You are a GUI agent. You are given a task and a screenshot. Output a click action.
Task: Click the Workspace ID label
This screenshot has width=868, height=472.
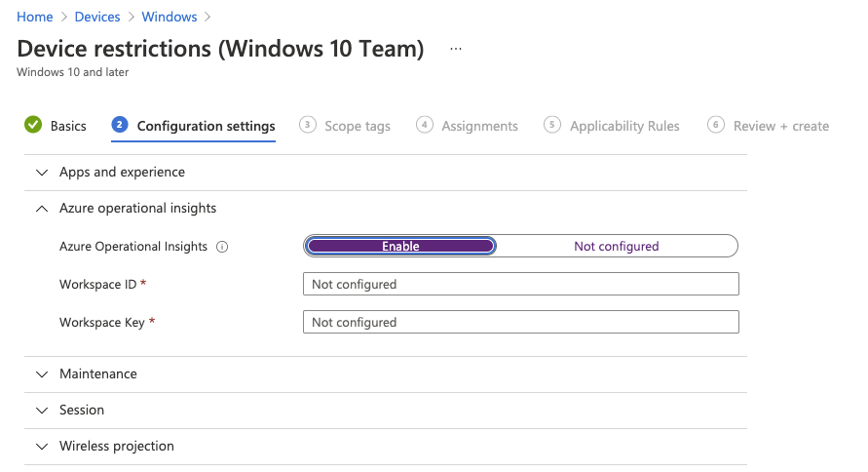98,284
